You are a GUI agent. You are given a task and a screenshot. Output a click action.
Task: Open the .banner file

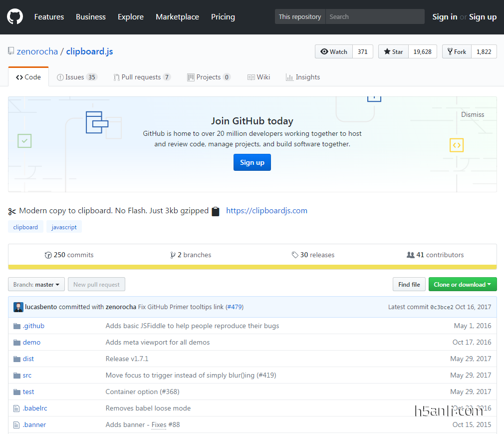34,425
